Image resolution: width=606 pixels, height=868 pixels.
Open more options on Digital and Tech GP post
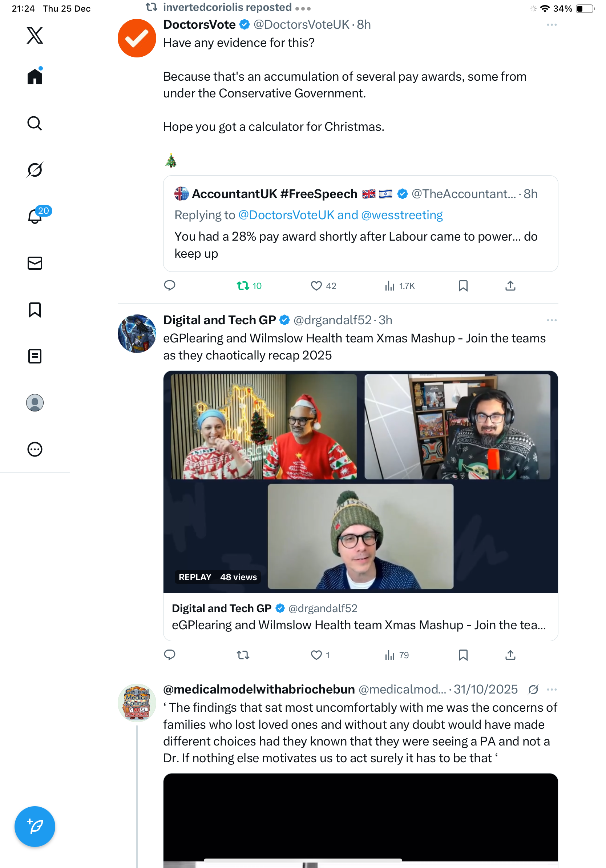coord(552,320)
